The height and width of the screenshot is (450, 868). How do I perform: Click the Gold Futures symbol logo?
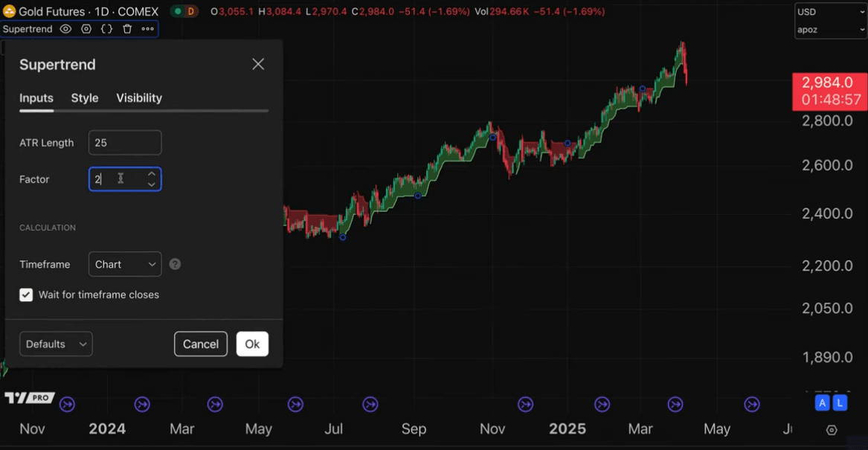pos(10,11)
